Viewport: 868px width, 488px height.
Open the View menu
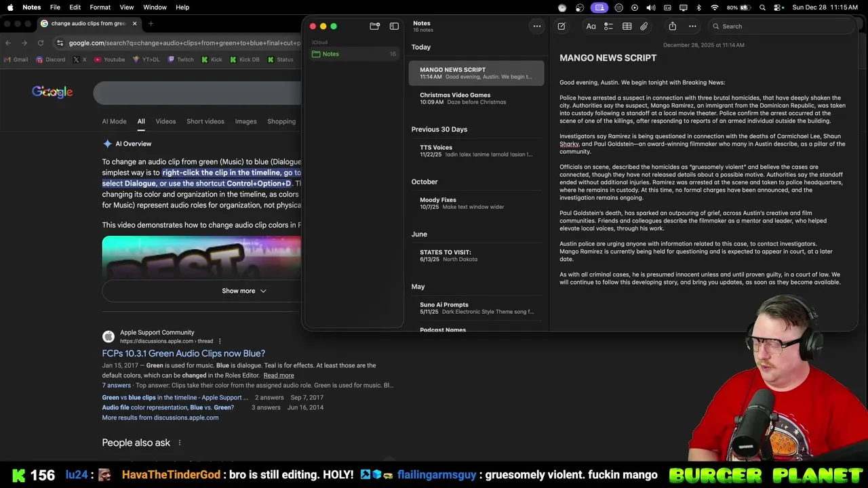(x=126, y=7)
